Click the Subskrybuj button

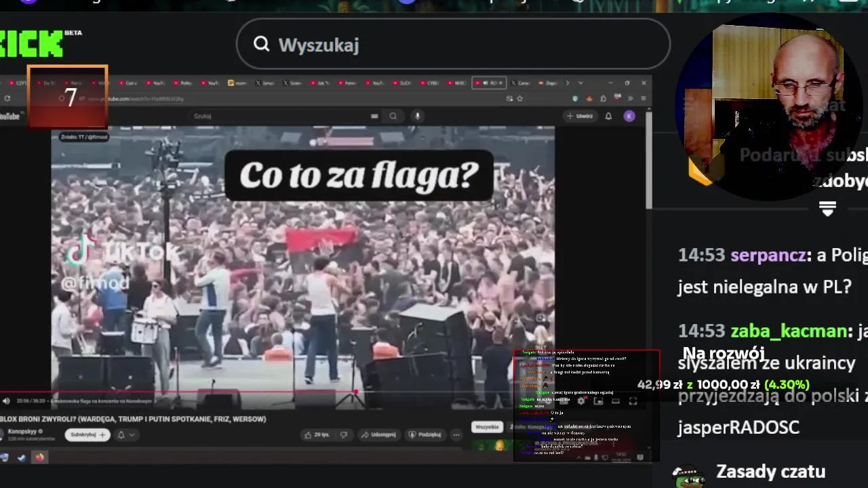click(88, 434)
